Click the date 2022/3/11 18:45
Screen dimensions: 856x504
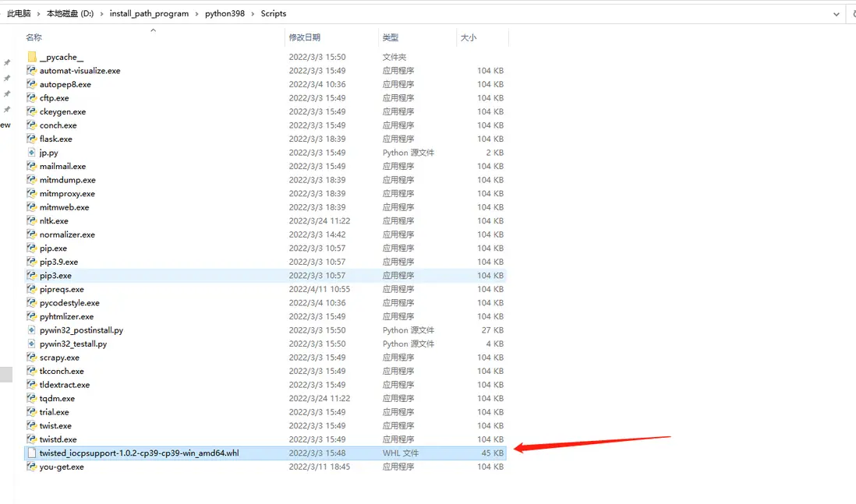(x=320, y=467)
